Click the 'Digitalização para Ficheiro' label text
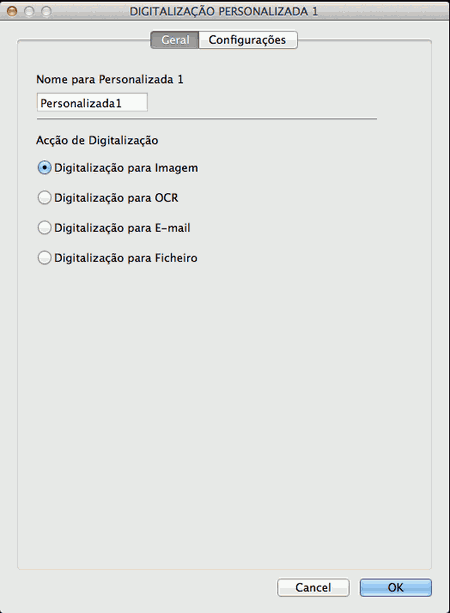 tap(126, 258)
